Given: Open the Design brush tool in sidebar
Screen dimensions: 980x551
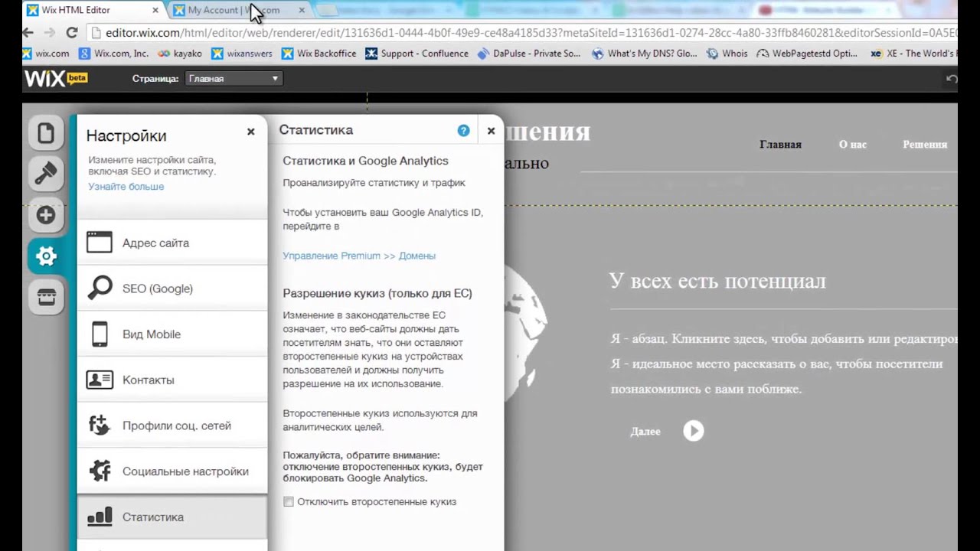Looking at the screenshot, I should pyautogui.click(x=46, y=174).
